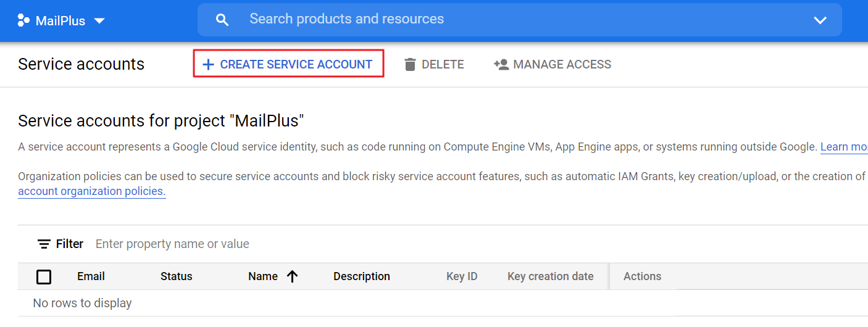Expand the search bar chevron

point(820,20)
